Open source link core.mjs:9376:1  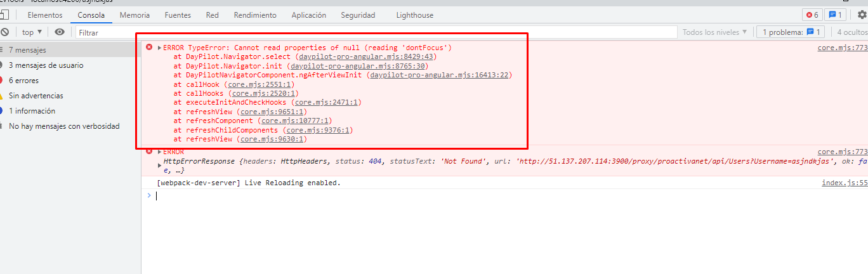click(x=317, y=130)
